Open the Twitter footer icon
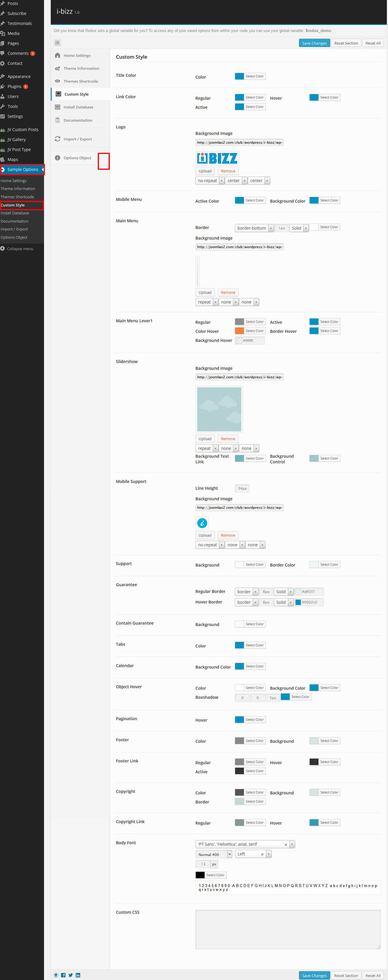This screenshot has width=388, height=980. point(70,975)
